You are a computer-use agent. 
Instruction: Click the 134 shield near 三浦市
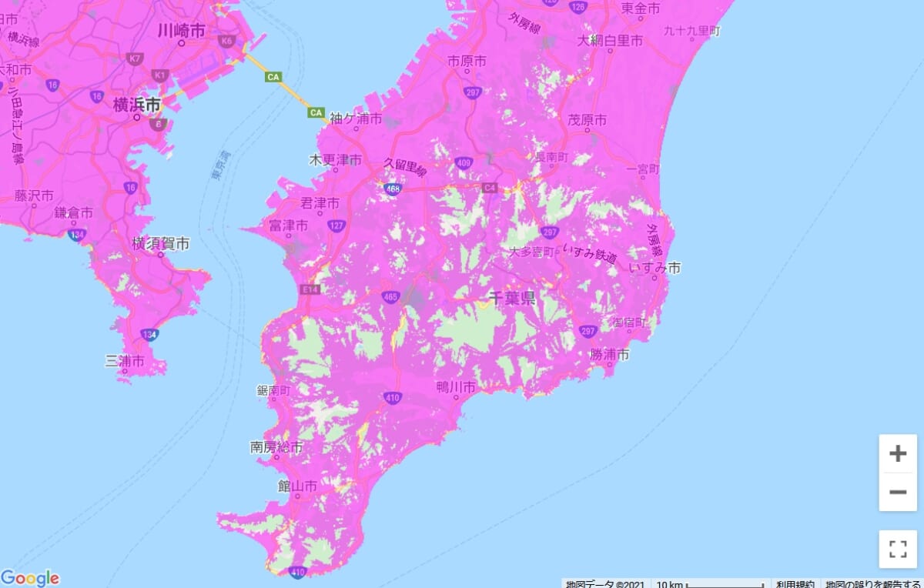click(150, 334)
